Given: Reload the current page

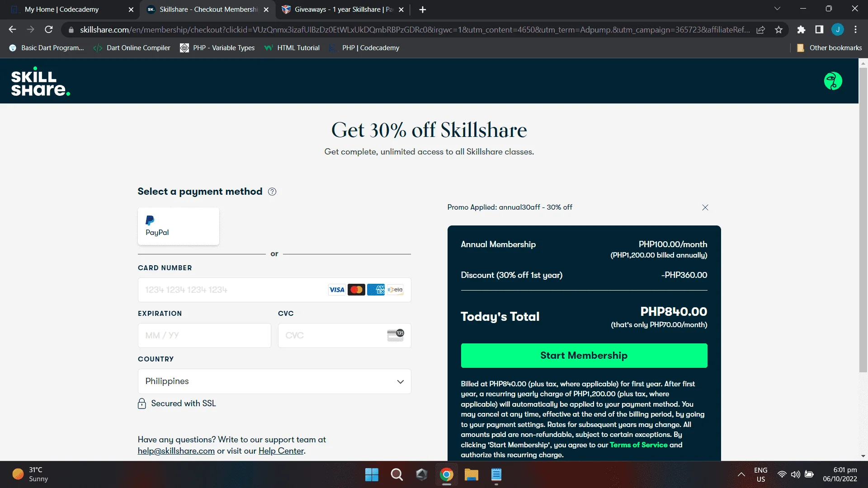Looking at the screenshot, I should [x=49, y=29].
